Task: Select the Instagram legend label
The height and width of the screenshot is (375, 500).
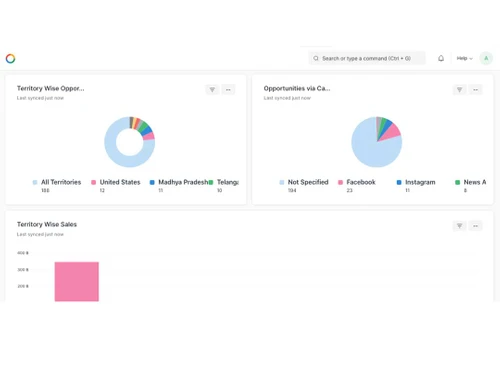Action: pos(420,182)
